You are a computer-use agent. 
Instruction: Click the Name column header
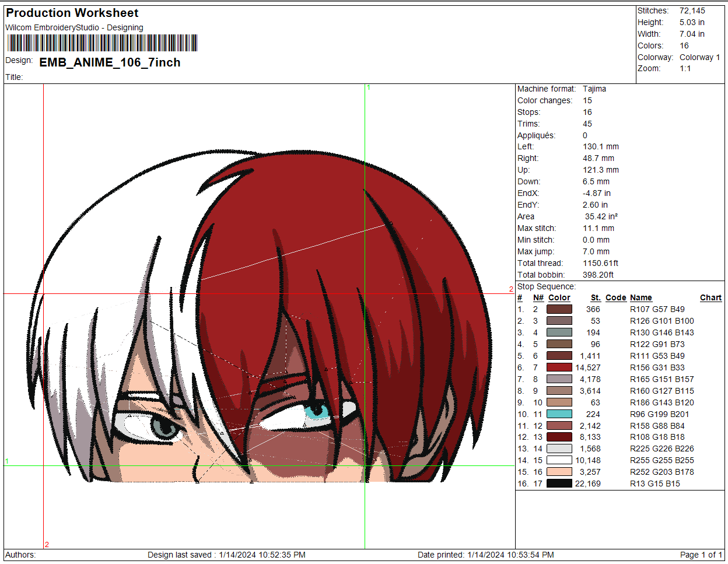pyautogui.click(x=640, y=297)
